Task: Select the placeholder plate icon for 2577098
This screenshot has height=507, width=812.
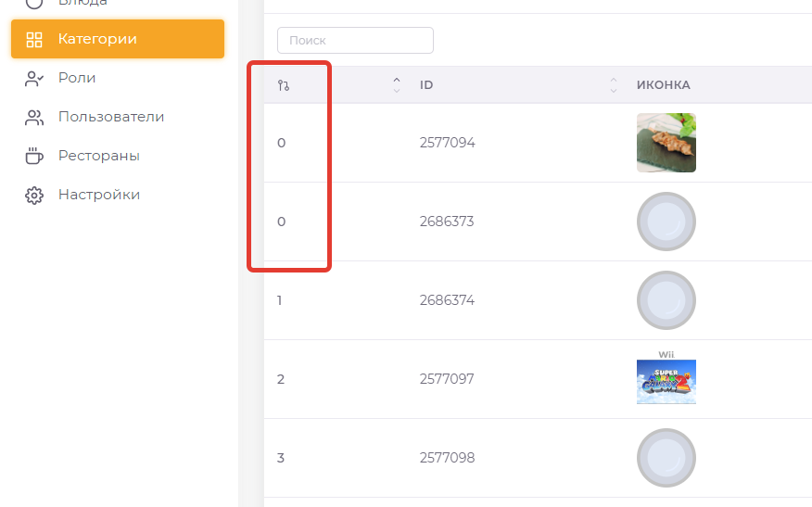Action: pos(666,458)
